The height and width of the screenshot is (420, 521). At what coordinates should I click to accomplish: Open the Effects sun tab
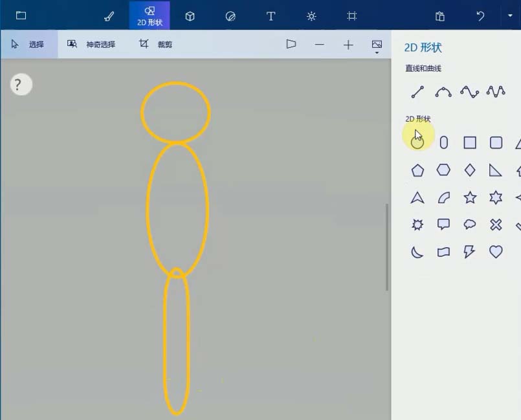point(311,16)
